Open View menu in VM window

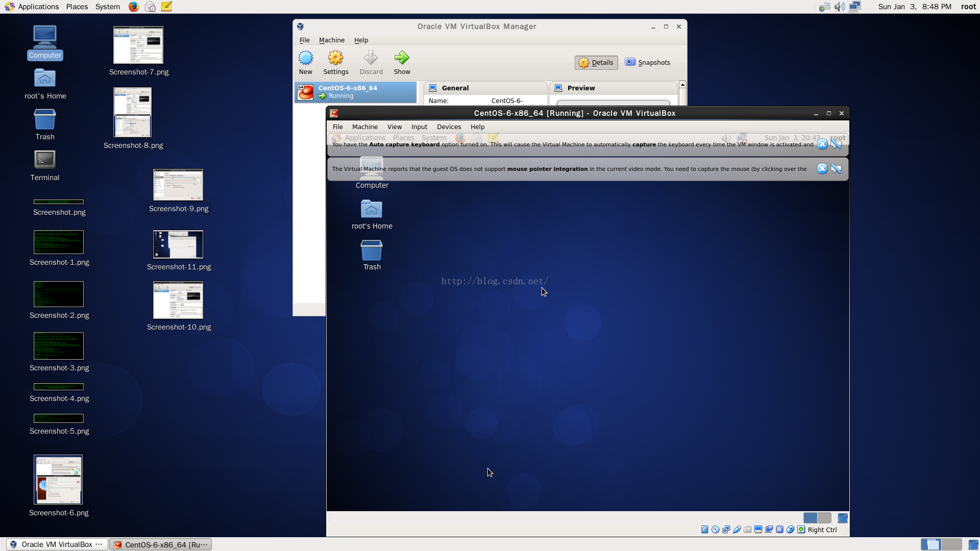(x=395, y=127)
